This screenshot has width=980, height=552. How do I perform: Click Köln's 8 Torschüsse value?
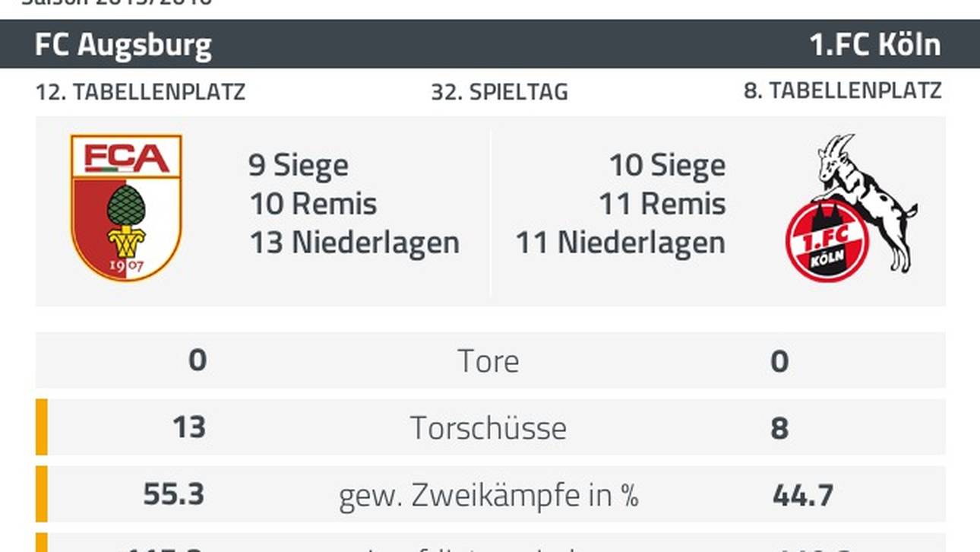pyautogui.click(x=779, y=428)
